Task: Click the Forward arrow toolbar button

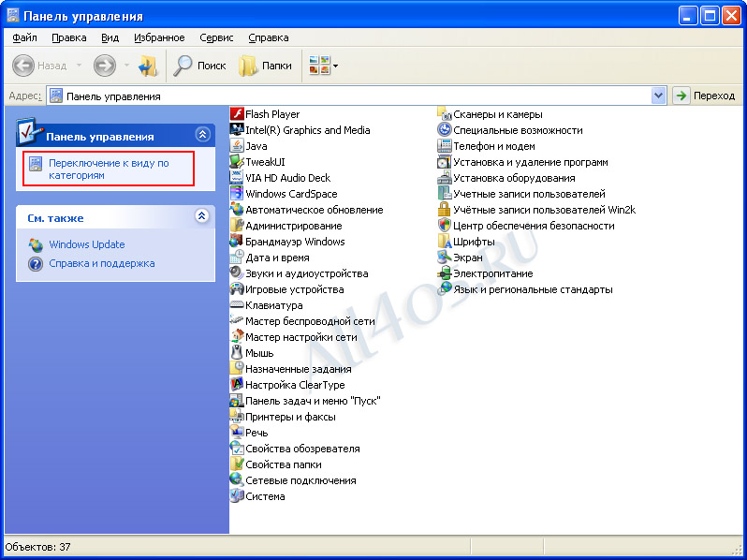Action: [105, 66]
